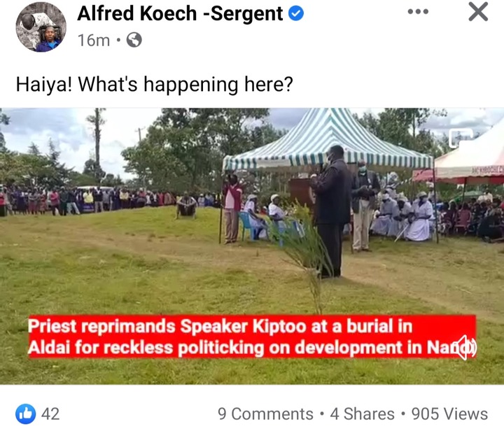Screen dimensions: 504x431
Task: Dismiss the post with the X icon
Action: coord(478,12)
